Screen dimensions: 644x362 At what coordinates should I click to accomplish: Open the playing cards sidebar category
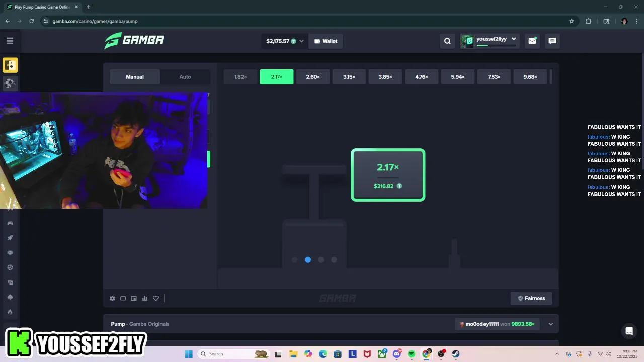pyautogui.click(x=10, y=282)
